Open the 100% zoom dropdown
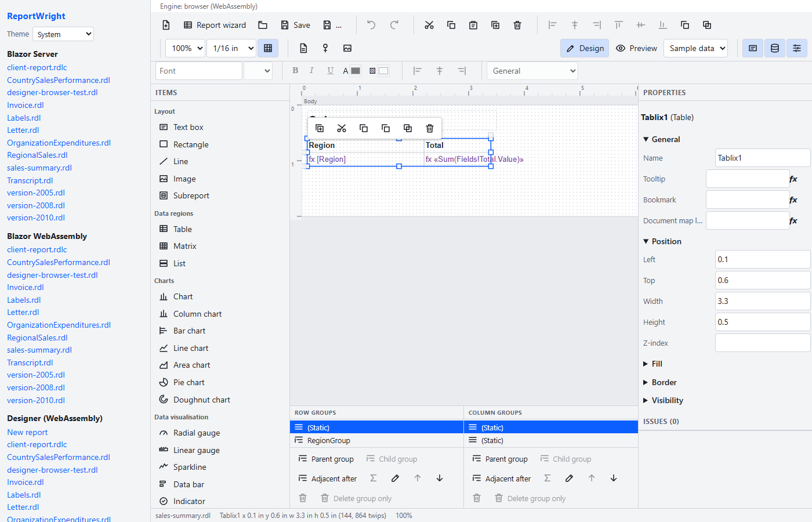812x522 pixels. [x=185, y=48]
